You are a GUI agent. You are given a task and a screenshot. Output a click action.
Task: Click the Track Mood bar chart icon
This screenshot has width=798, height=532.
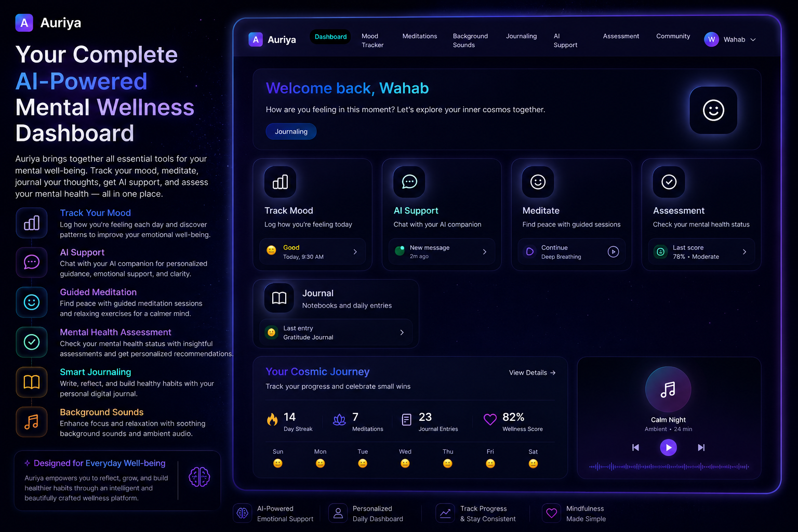tap(280, 182)
